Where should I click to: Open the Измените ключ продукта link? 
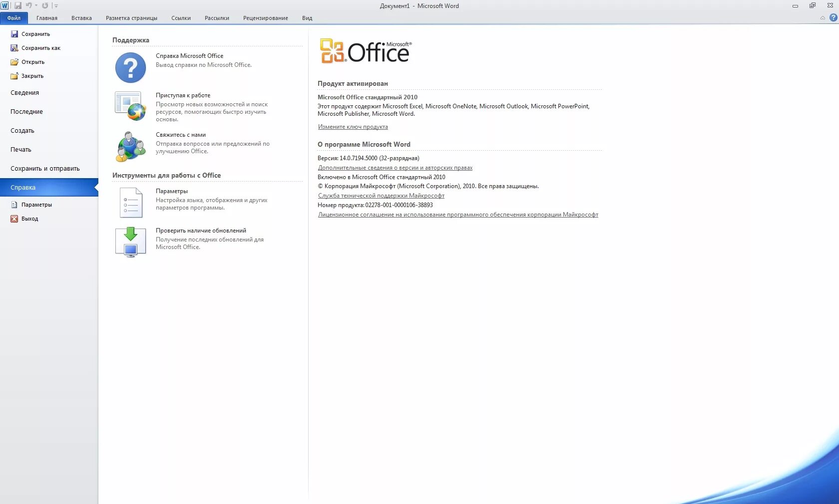[x=353, y=127]
